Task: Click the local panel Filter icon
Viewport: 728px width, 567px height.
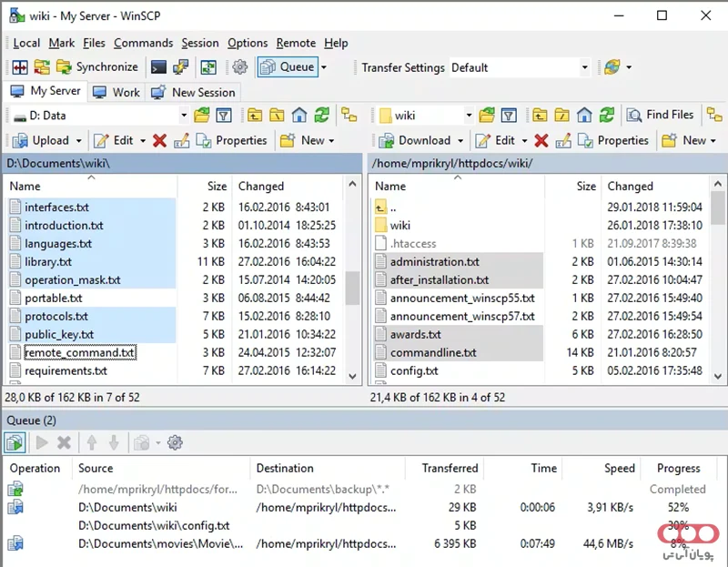Action: [224, 116]
